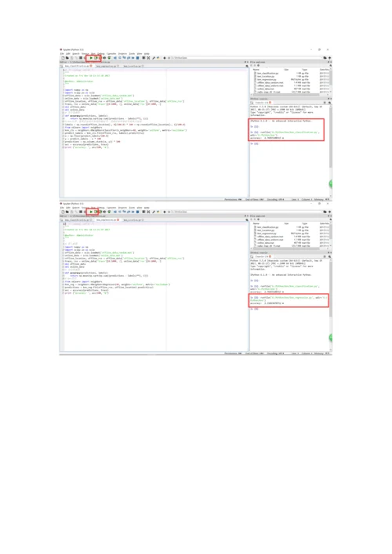Open Tools menu in upper Spyder window

click(132, 54)
